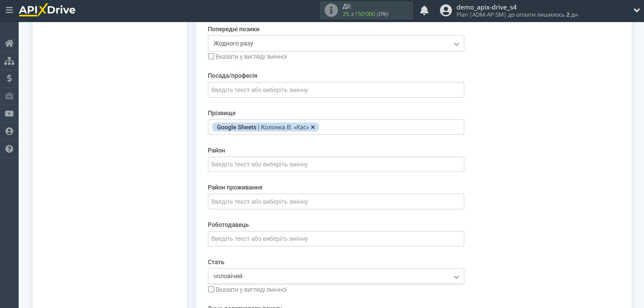Screen dimensions: 644x308
Task: Click the Дії actions info icon
Action: (x=331, y=10)
